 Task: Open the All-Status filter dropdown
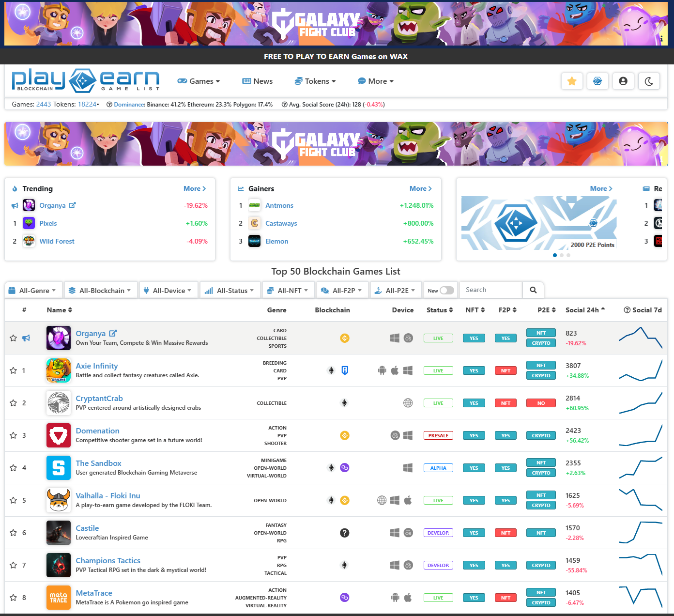pyautogui.click(x=230, y=291)
